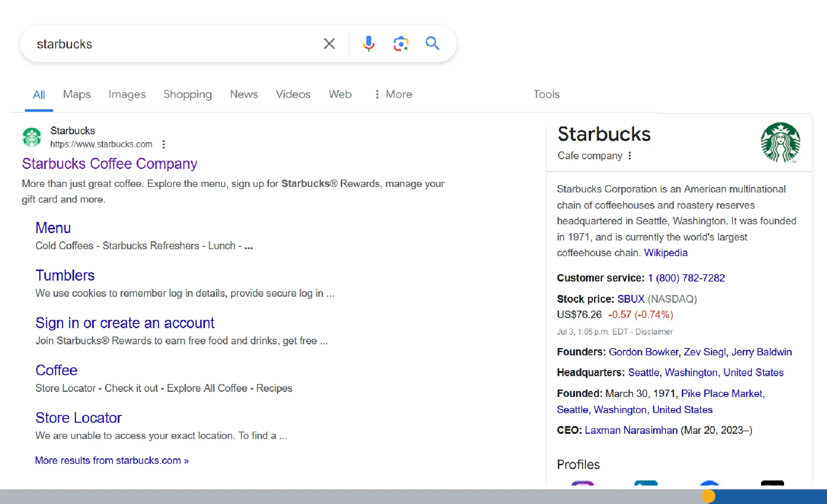Click the Starbucks logo in the knowledge panel
The width and height of the screenshot is (827, 504).
point(780,142)
